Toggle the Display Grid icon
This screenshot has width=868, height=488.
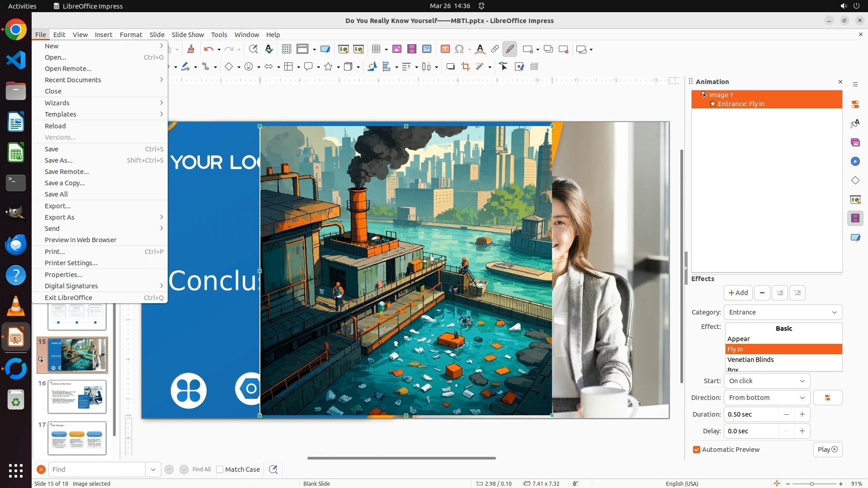286,49
